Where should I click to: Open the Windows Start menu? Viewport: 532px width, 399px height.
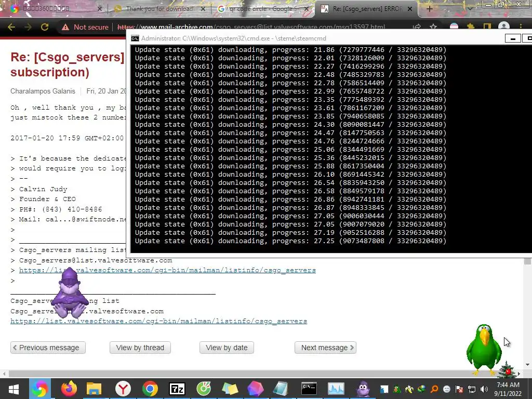pos(14,389)
